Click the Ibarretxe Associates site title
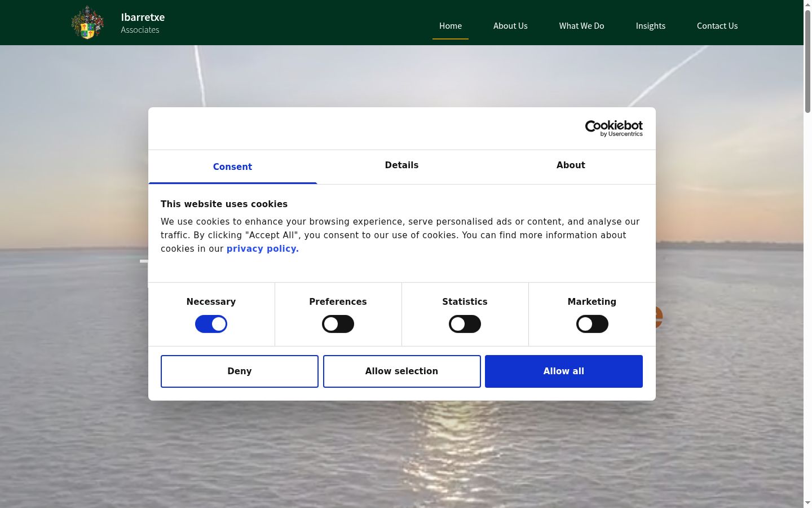 point(143,23)
